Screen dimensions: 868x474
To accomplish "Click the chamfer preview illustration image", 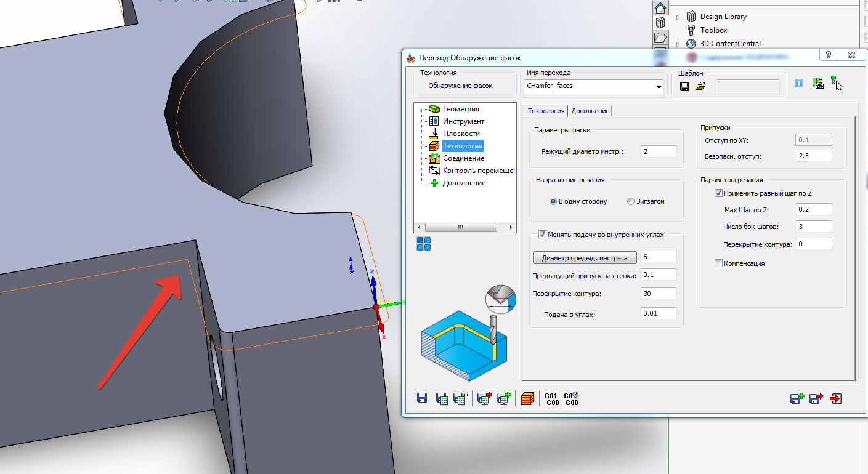I will 468,333.
